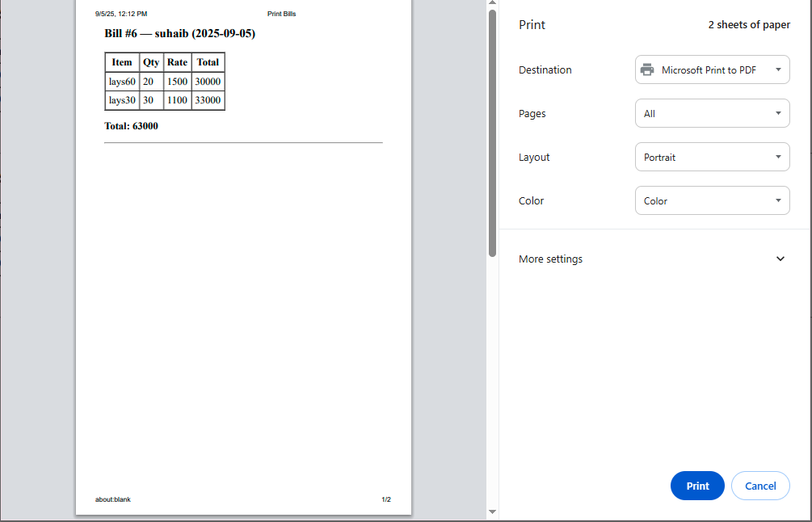812x522 pixels.
Task: Click the Total: 63000 text
Action: [130, 126]
